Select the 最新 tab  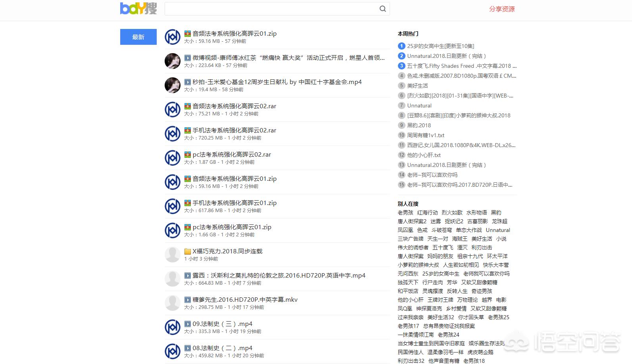[138, 37]
